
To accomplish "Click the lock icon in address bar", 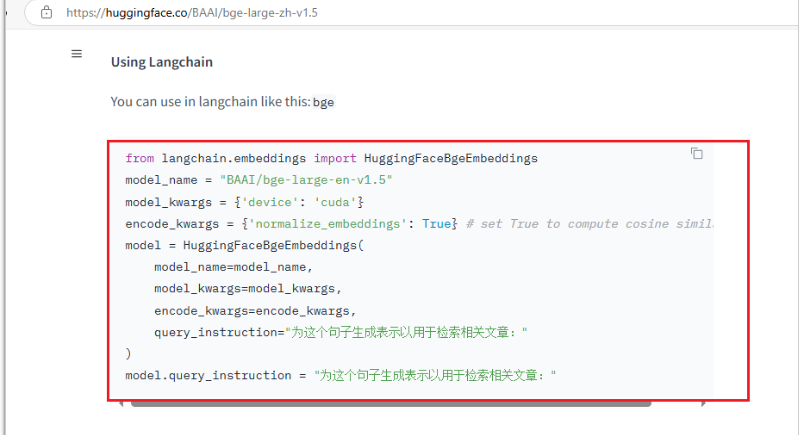I will tap(46, 12).
